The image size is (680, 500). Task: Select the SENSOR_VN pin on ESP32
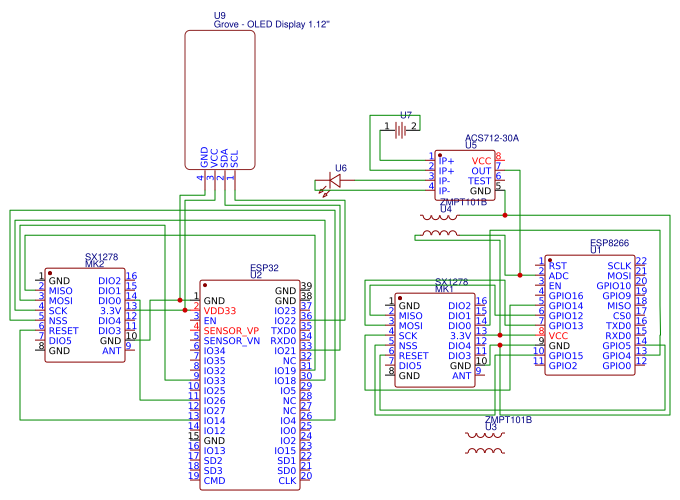pyautogui.click(x=232, y=340)
